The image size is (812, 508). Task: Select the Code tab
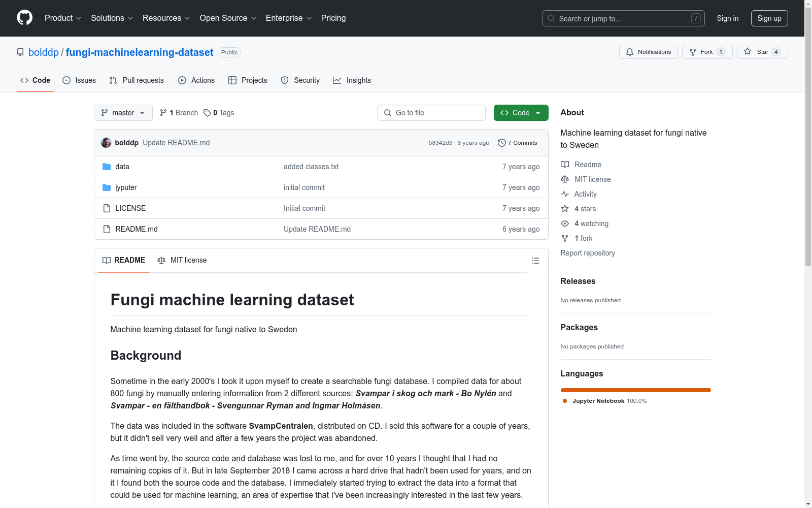tap(35, 80)
